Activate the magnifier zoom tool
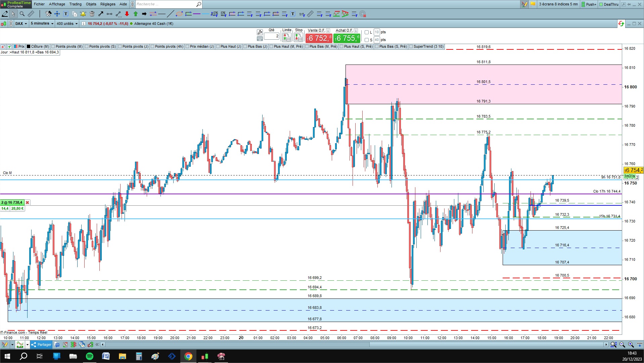Image resolution: width=644 pixels, height=363 pixels. coord(22,14)
